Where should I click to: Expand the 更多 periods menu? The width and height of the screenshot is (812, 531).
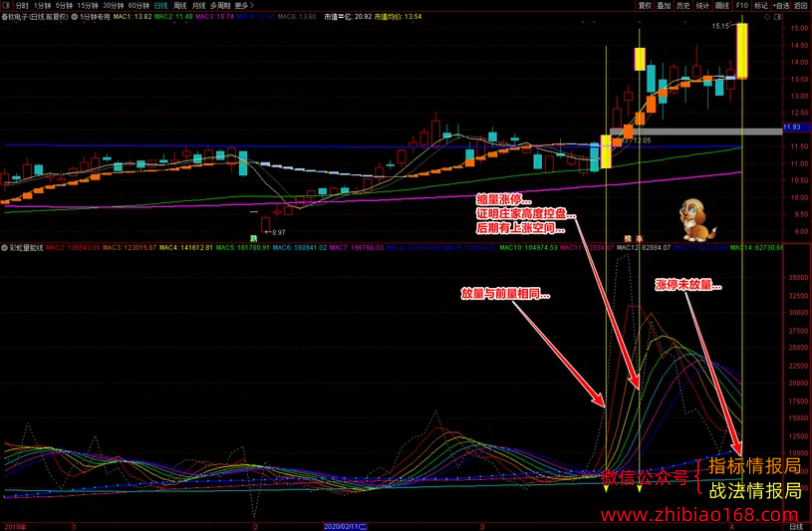tap(244, 5)
